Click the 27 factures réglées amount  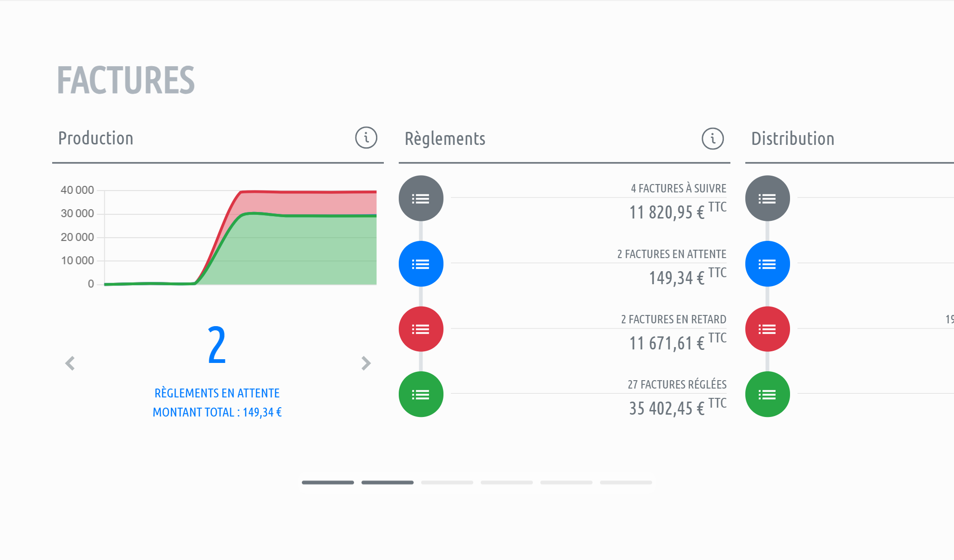click(667, 409)
